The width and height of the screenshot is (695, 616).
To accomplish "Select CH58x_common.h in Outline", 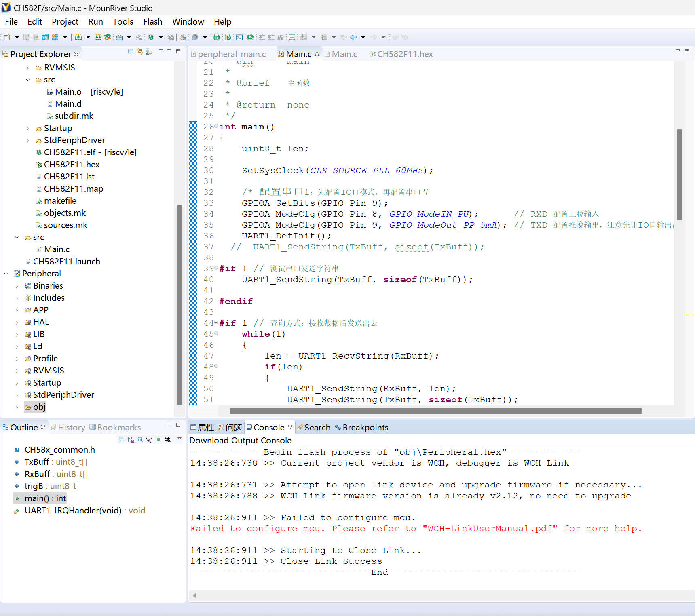I will pos(55,450).
